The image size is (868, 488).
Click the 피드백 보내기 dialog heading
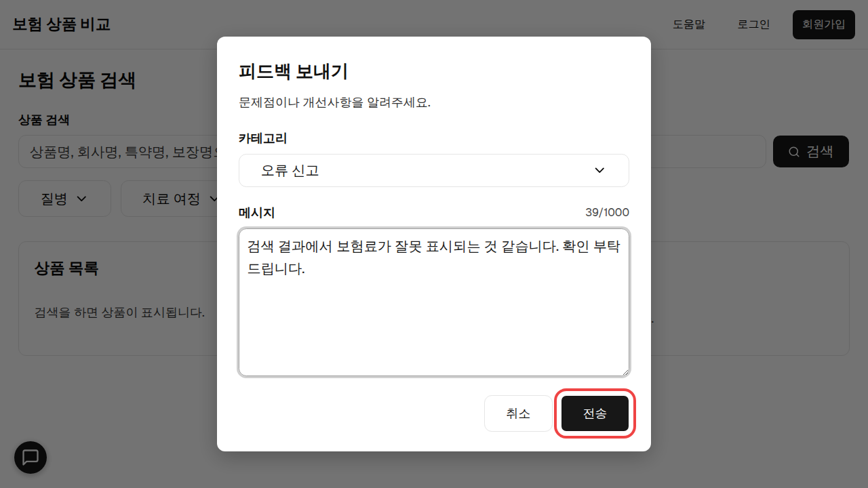click(294, 71)
